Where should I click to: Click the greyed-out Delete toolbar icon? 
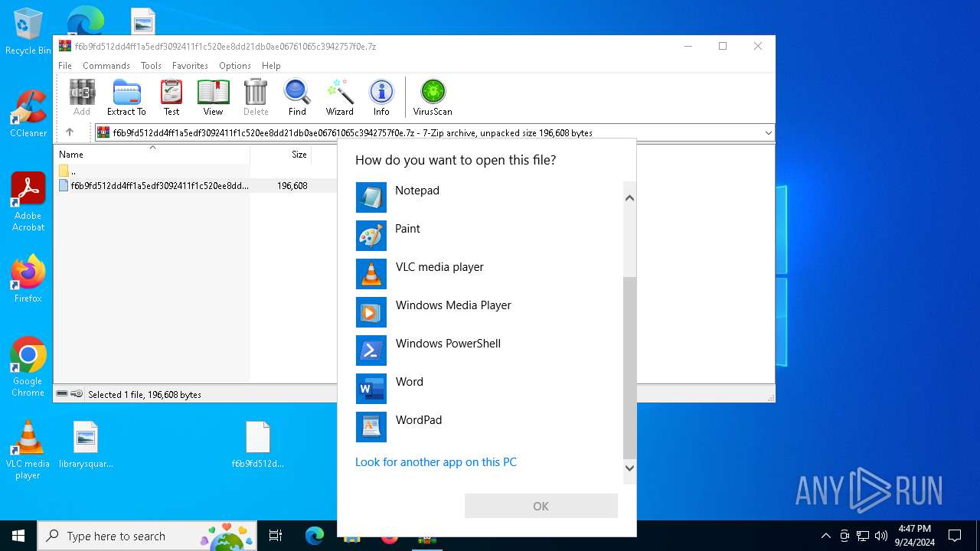[x=256, y=97]
